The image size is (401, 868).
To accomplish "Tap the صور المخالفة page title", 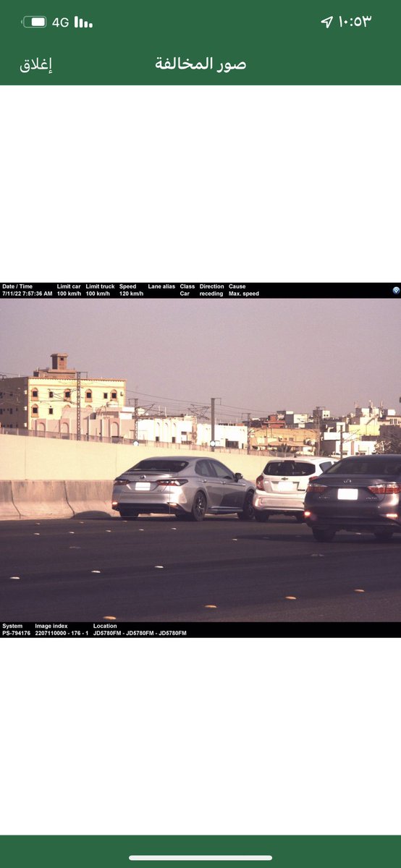I will tap(200, 64).
